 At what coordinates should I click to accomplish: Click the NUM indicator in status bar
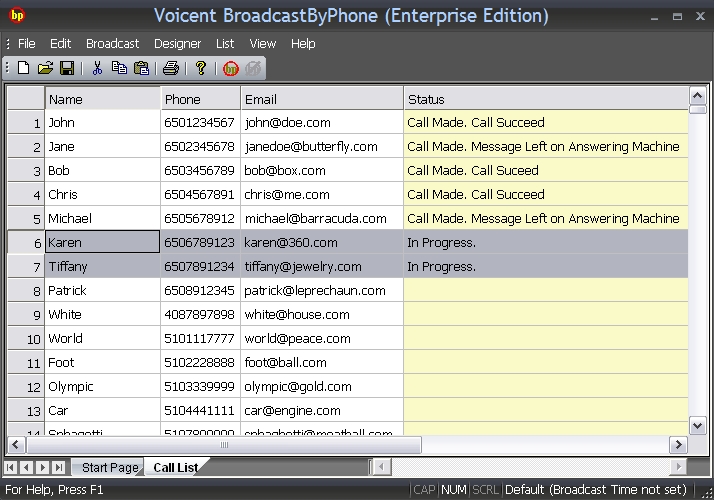click(454, 490)
